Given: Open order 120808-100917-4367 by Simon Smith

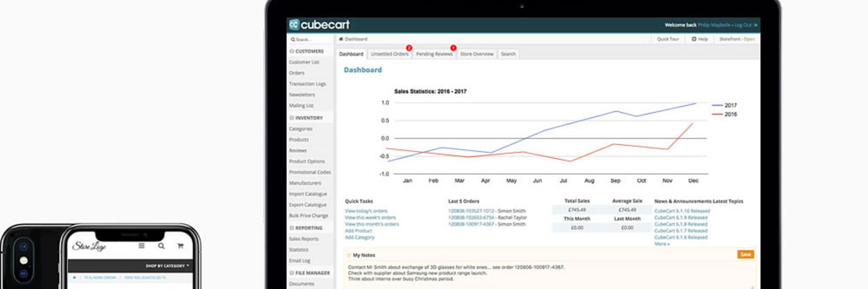Looking at the screenshot, I should pyautogui.click(x=471, y=224).
